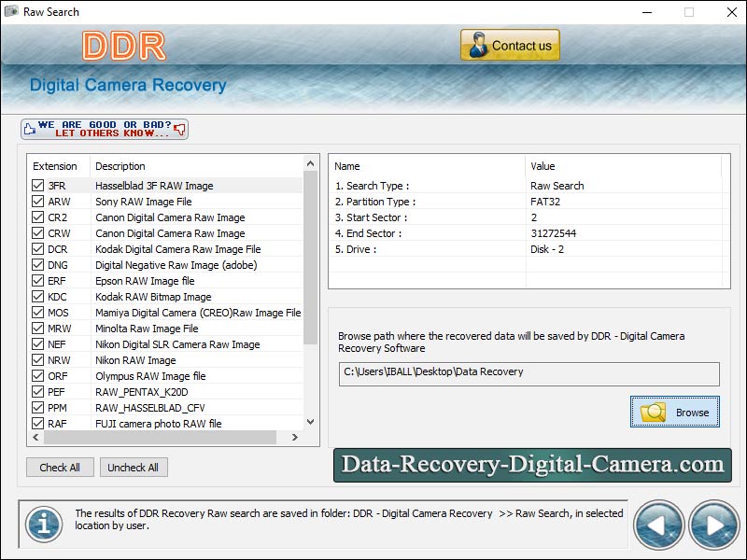The image size is (747, 560).
Task: Select 'Olympus RAW Image file' row
Action: tap(167, 376)
